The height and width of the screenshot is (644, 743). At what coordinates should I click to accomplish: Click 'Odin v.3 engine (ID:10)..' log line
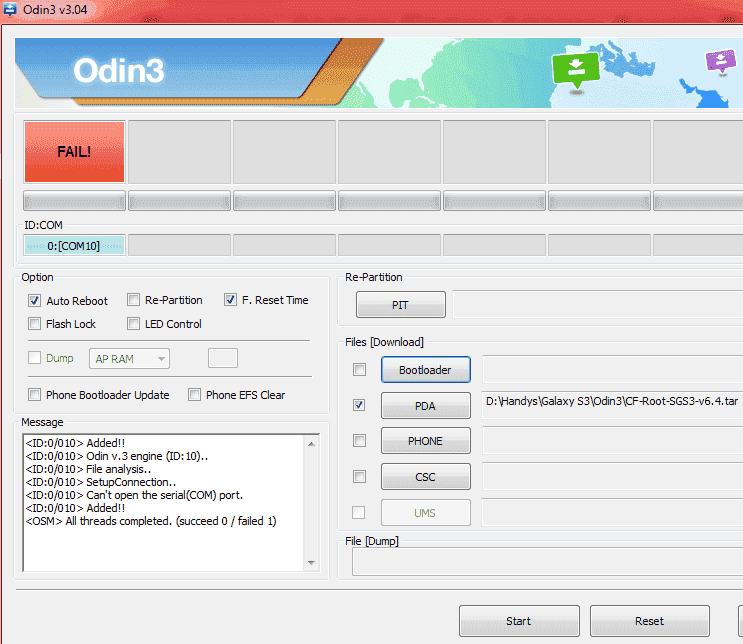point(117,456)
